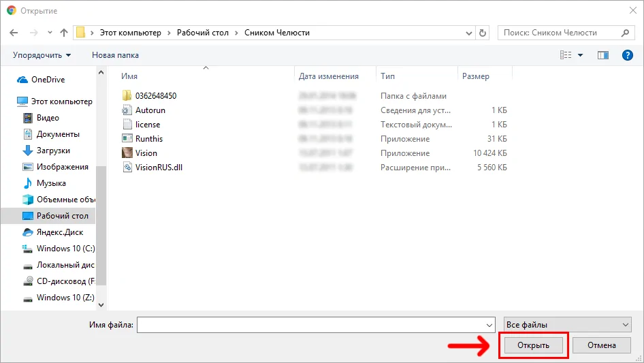Click the blue Help question mark icon
This screenshot has width=644, height=363.
[628, 55]
